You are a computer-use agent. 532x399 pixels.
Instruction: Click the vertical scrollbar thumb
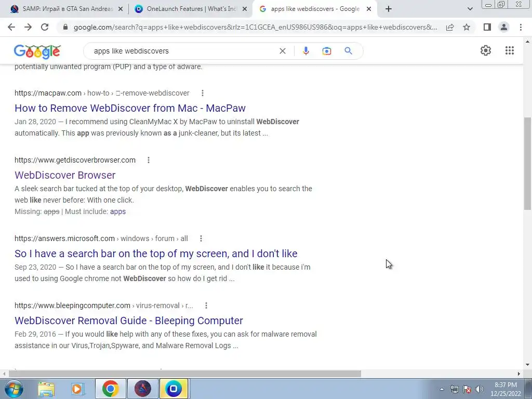(528, 164)
